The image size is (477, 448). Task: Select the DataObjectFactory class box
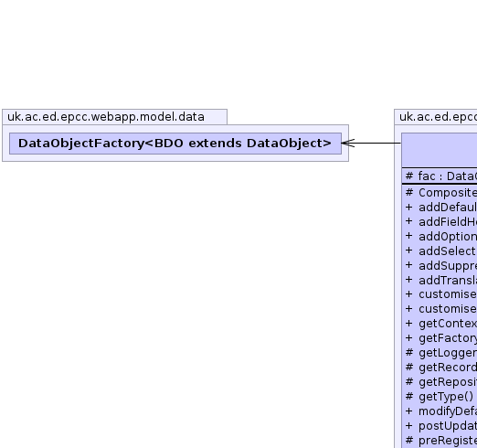coord(175,144)
